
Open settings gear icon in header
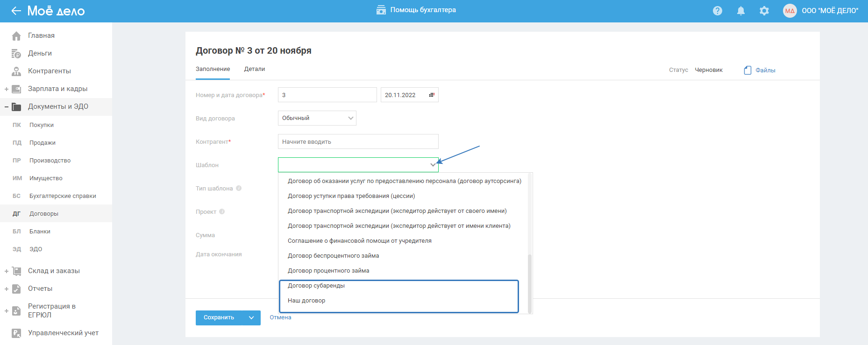[764, 11]
